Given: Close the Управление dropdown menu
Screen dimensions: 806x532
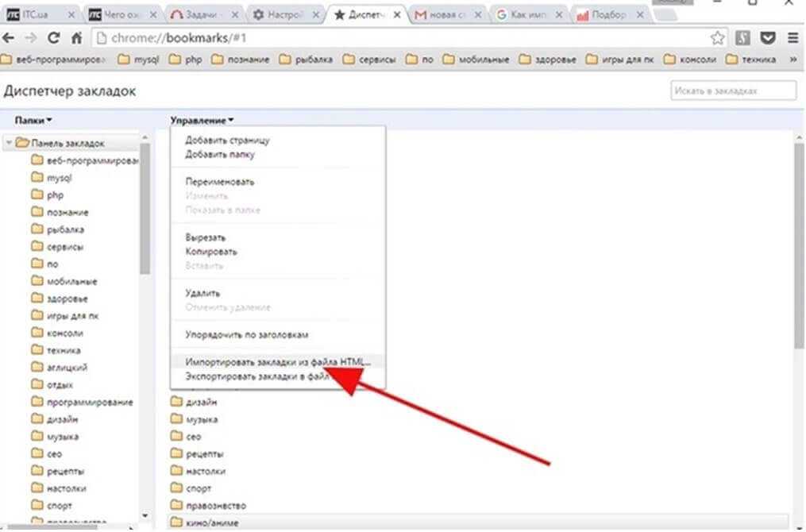Looking at the screenshot, I should (x=202, y=120).
